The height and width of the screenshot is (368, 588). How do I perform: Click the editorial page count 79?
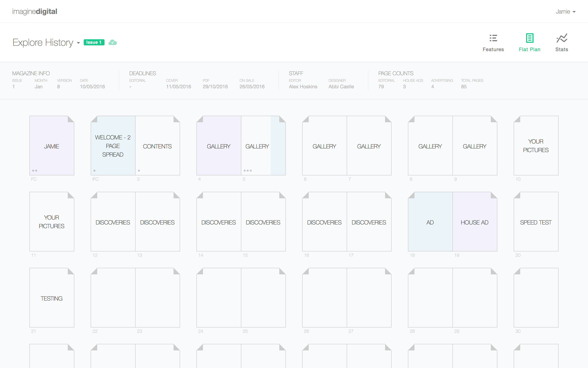381,87
